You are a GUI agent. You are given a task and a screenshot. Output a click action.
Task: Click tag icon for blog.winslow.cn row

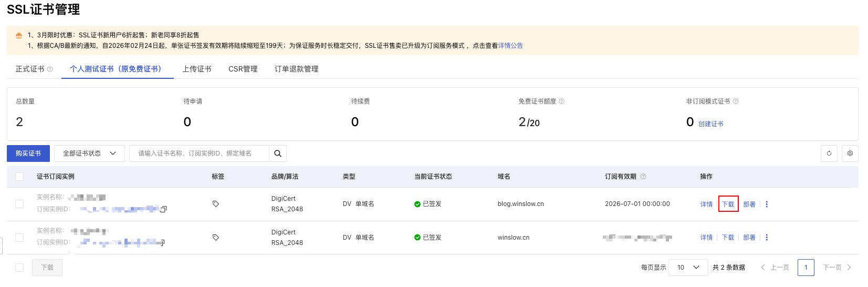216,204
